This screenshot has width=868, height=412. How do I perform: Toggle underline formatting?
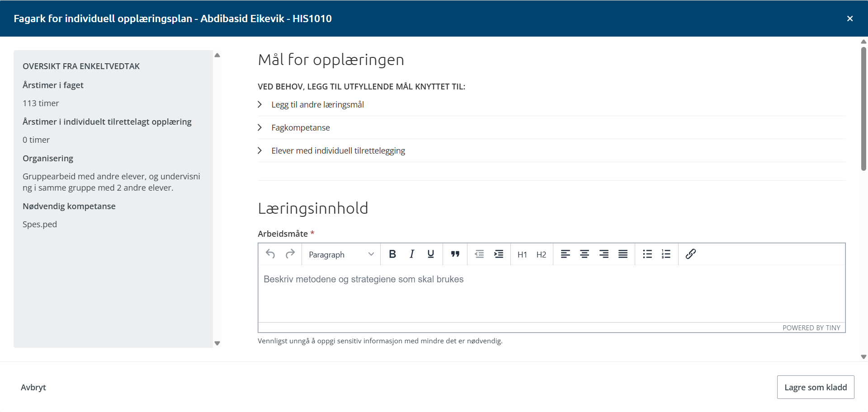pos(431,254)
